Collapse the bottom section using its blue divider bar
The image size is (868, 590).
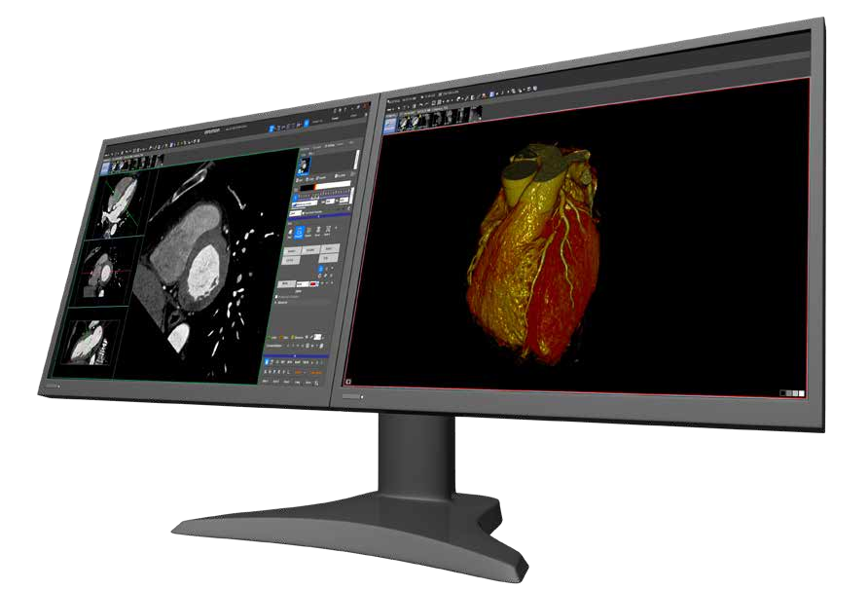pyautogui.click(x=296, y=356)
